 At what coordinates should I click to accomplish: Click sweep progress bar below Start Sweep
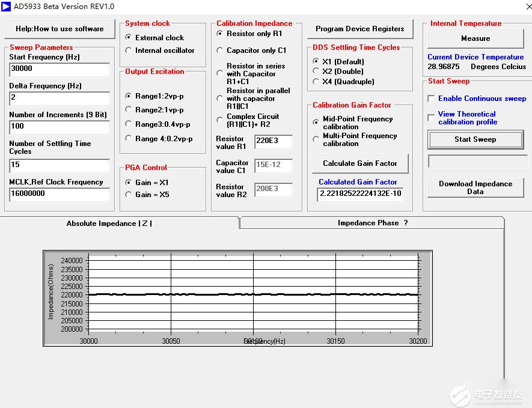[x=478, y=161]
